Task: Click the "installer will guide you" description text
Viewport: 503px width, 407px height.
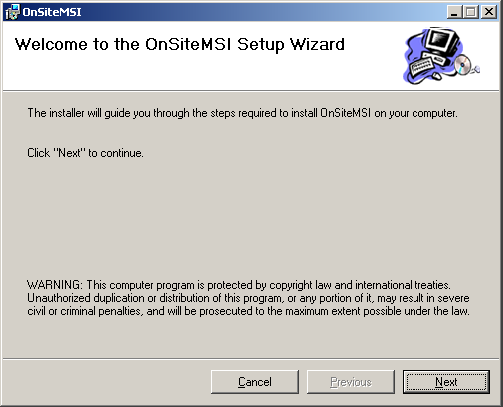Action: [242, 113]
